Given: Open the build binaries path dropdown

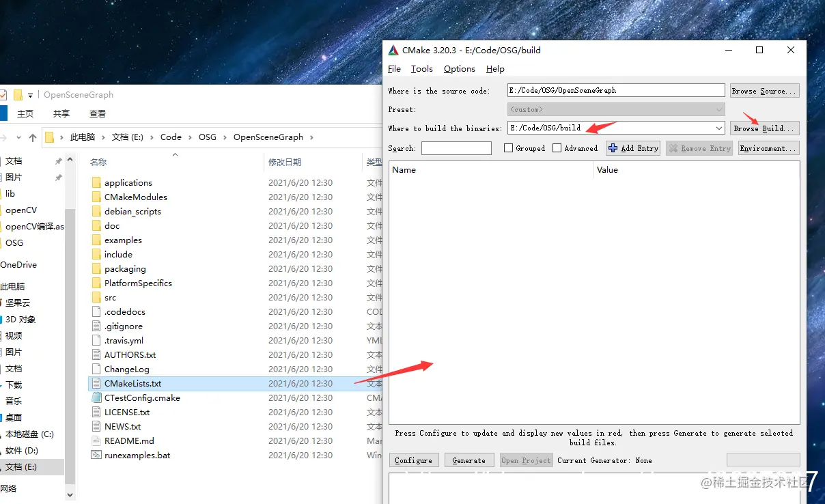Looking at the screenshot, I should pos(719,128).
